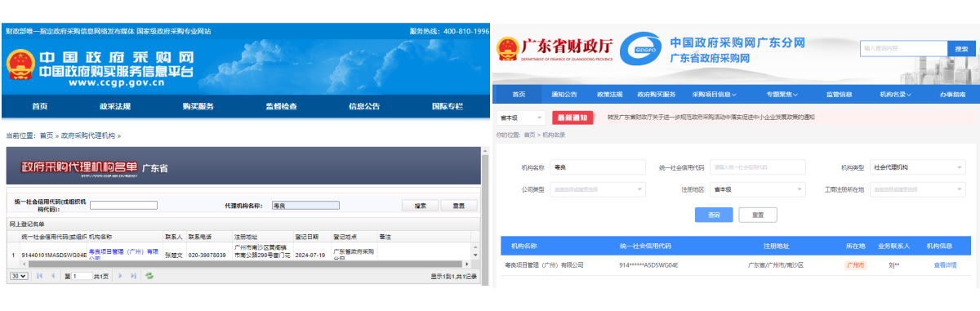Open 政策法规 on the Guangdong site nav

609,95
